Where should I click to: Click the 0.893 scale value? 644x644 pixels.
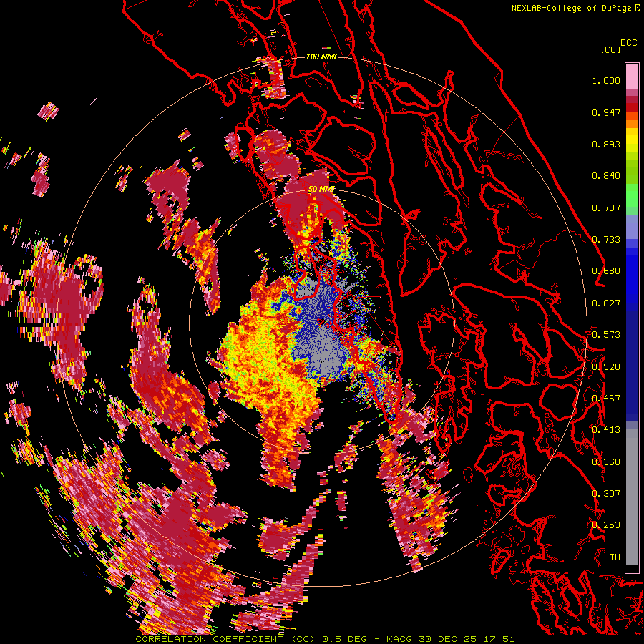[x=606, y=144]
